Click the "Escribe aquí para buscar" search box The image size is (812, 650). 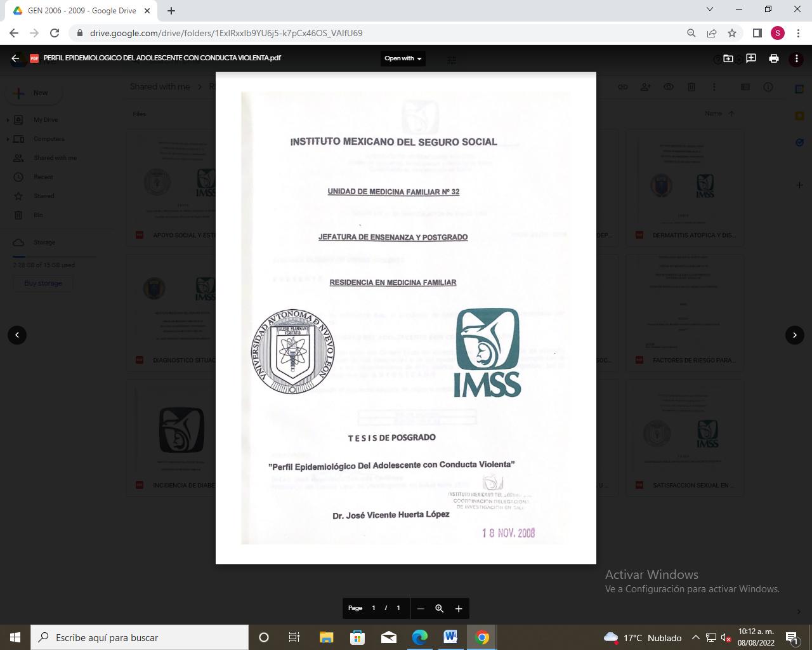(140, 637)
